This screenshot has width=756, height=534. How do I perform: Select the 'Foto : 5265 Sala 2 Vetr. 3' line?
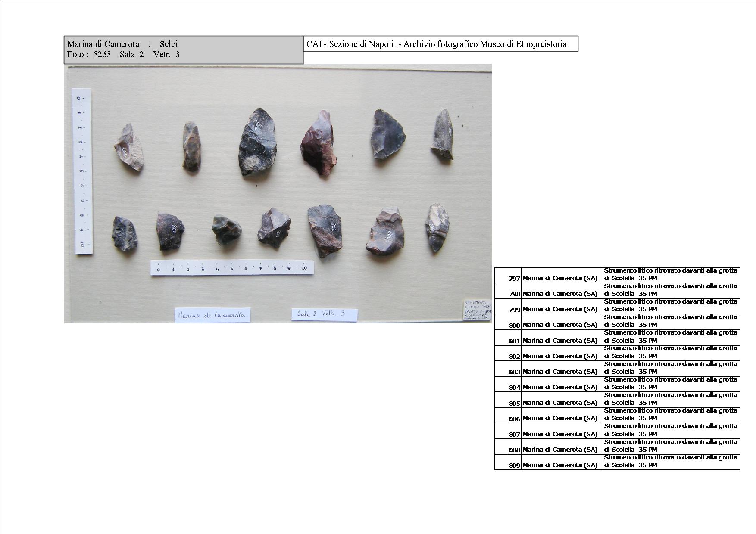123,54
